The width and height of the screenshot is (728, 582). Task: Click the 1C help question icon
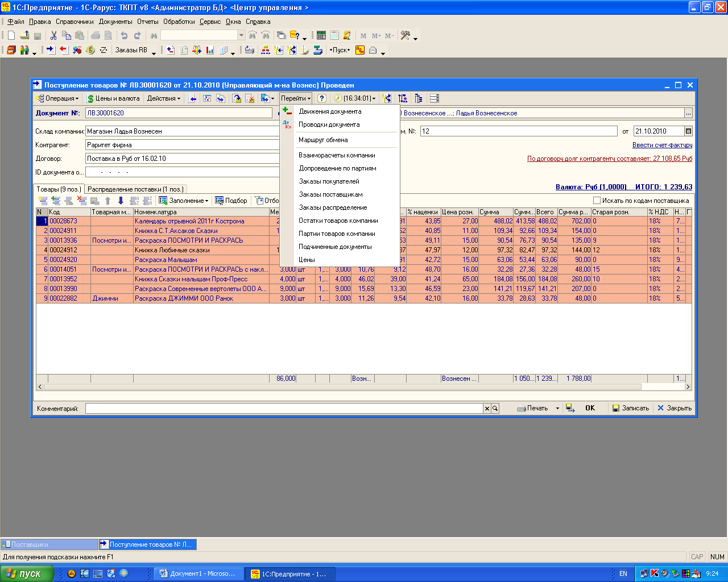[x=295, y=35]
